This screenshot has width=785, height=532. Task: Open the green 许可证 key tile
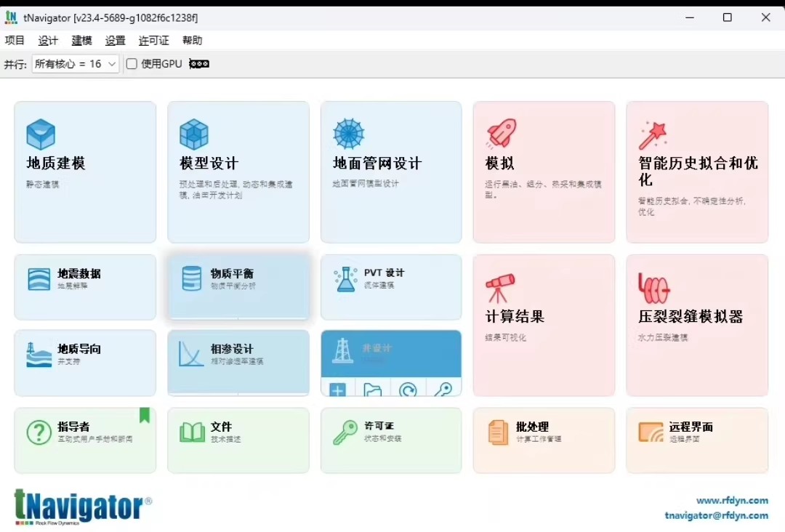391,440
